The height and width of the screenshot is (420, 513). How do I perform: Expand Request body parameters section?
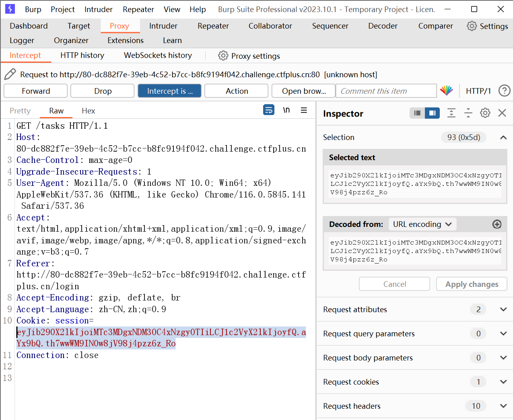(503, 358)
